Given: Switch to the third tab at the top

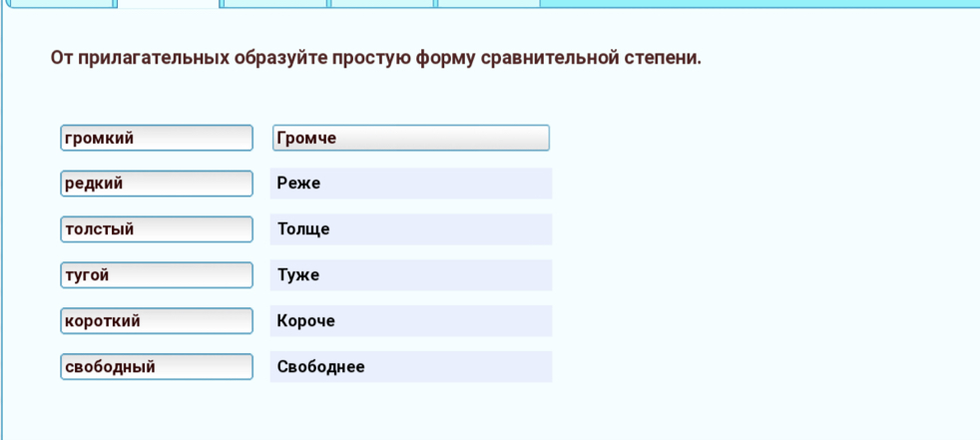Looking at the screenshot, I should [275, 3].
